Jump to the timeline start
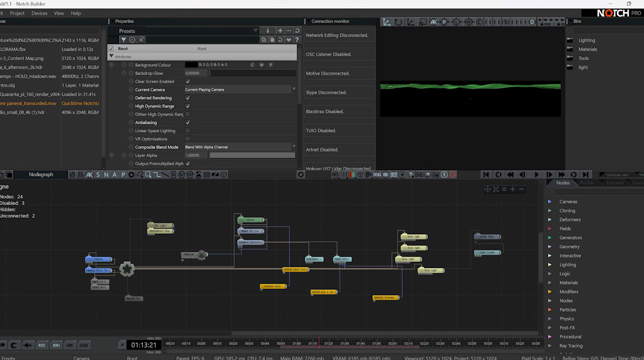644x360 pixels. coord(486,175)
